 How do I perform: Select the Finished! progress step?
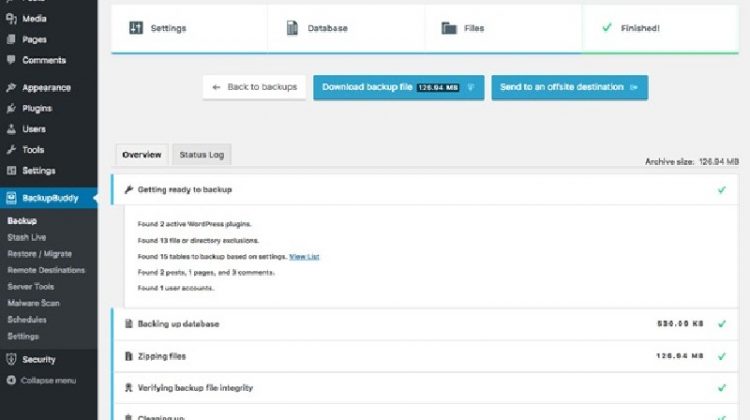(x=660, y=28)
